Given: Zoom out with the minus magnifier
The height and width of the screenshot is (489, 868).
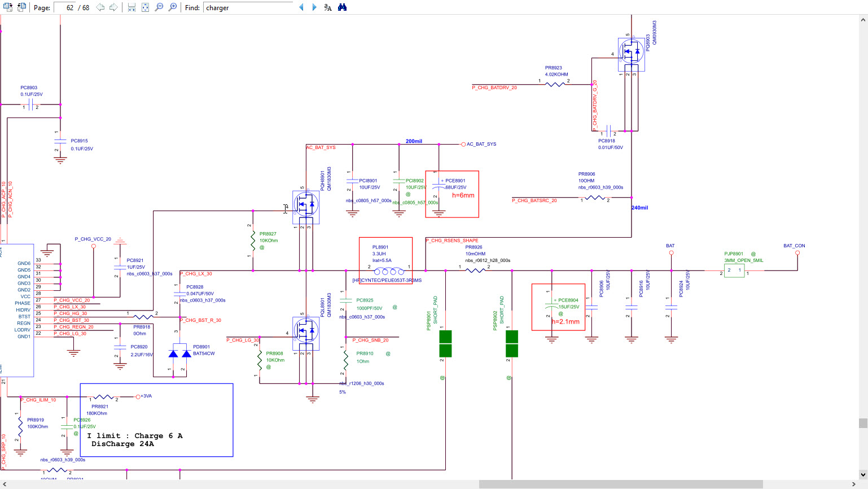Looking at the screenshot, I should coord(159,7).
